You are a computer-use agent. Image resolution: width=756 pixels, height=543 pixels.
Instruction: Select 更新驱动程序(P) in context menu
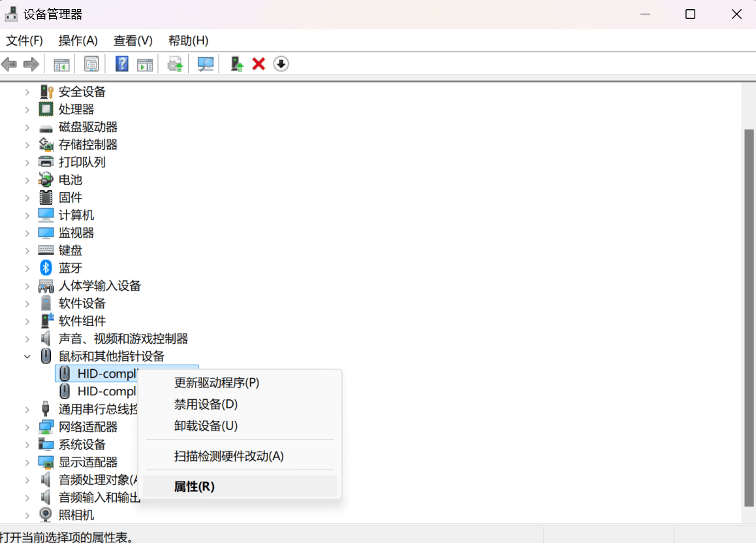[216, 382]
